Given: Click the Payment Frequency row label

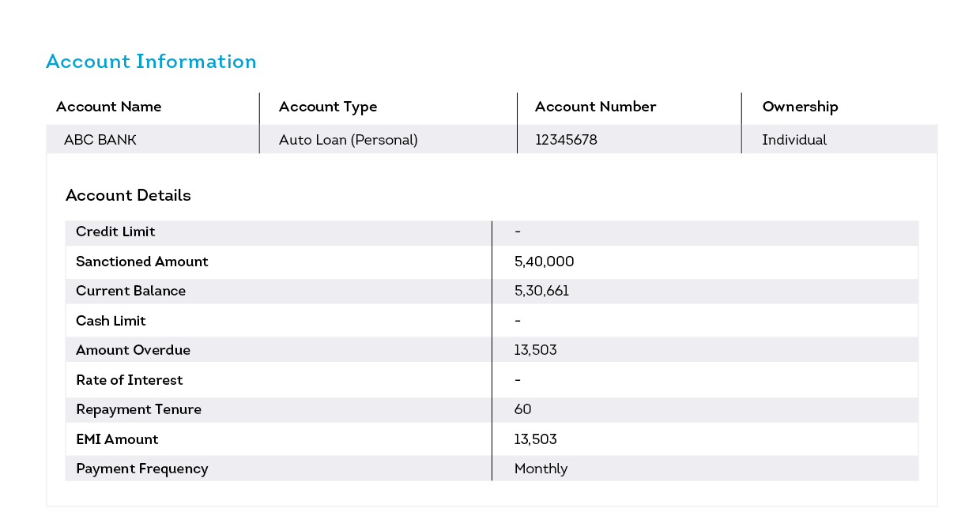Looking at the screenshot, I should [141, 469].
